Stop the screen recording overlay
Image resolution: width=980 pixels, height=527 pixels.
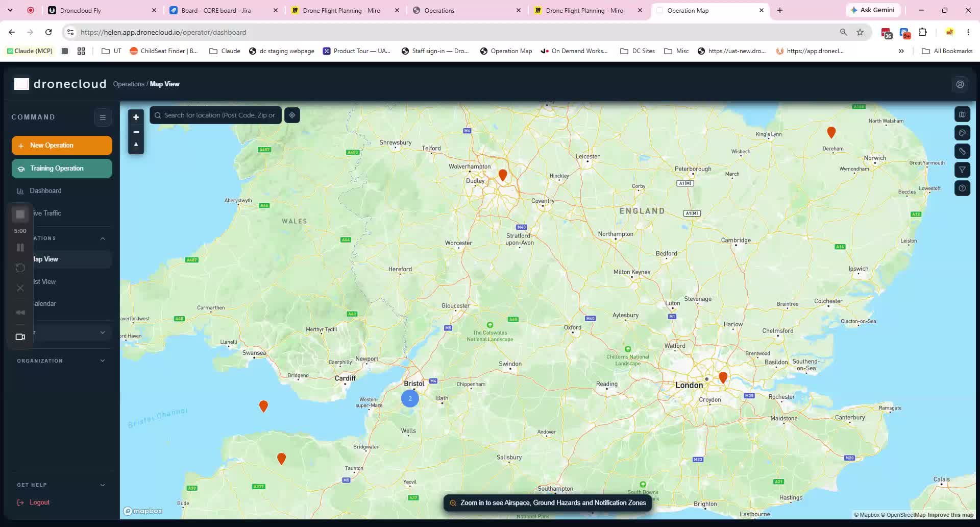pos(20,214)
